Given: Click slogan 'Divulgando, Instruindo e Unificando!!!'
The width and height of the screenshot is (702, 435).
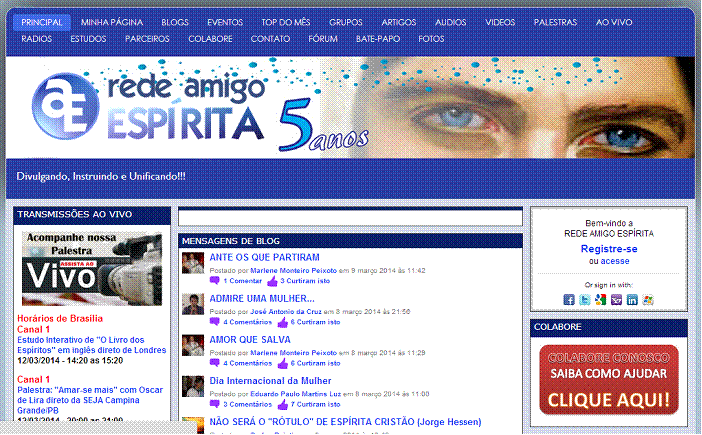Looking at the screenshot, I should coord(101,176).
